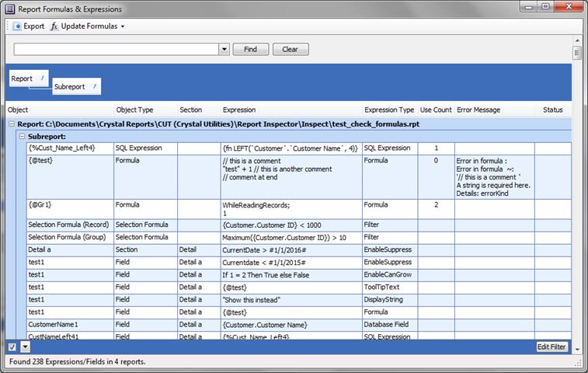588x373 pixels.
Task: Click the Expression Type column header
Action: [x=388, y=110]
